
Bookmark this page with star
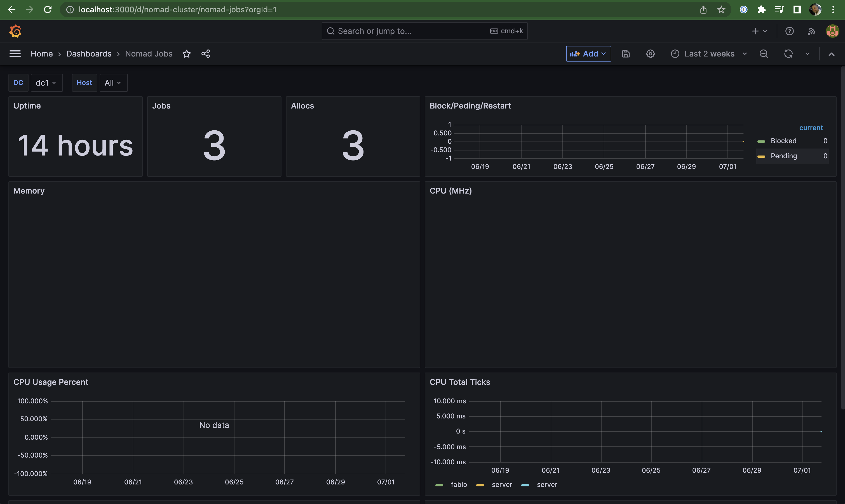721,10
